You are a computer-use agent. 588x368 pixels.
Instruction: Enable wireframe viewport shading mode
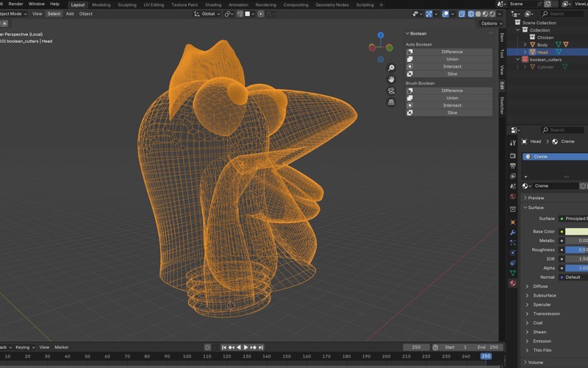471,14
